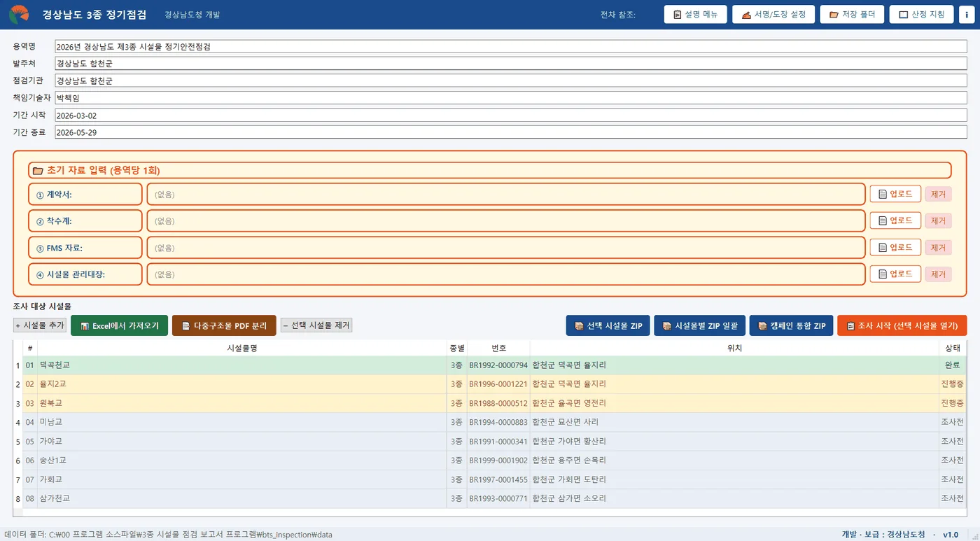Start survey with 조사 시작 button
This screenshot has width=980, height=541.
pyautogui.click(x=902, y=325)
